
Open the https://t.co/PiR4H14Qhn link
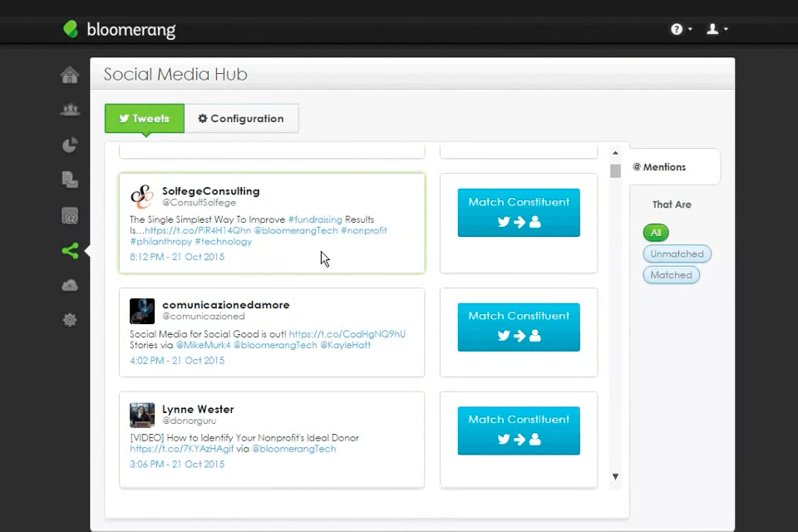pos(198,230)
